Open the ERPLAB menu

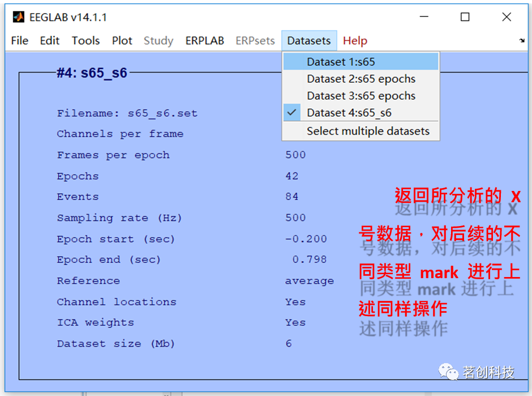(204, 40)
